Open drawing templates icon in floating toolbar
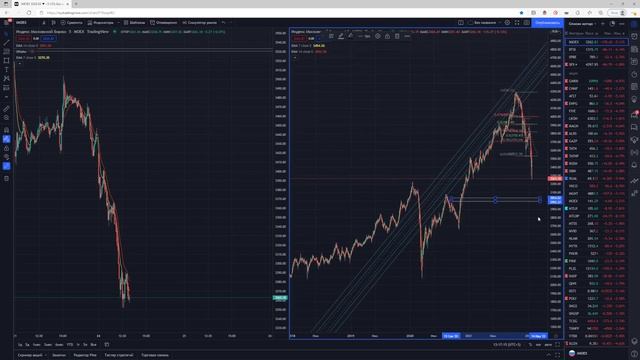 [x=331, y=36]
